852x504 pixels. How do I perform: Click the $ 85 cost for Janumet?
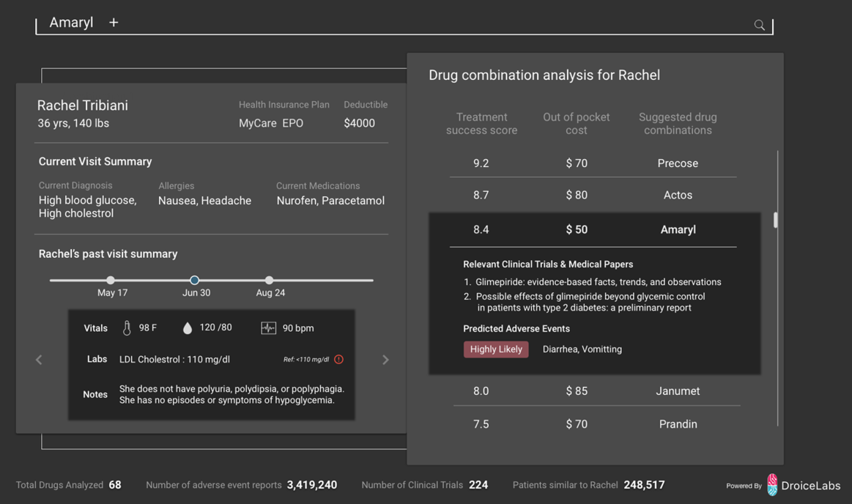pyautogui.click(x=577, y=391)
